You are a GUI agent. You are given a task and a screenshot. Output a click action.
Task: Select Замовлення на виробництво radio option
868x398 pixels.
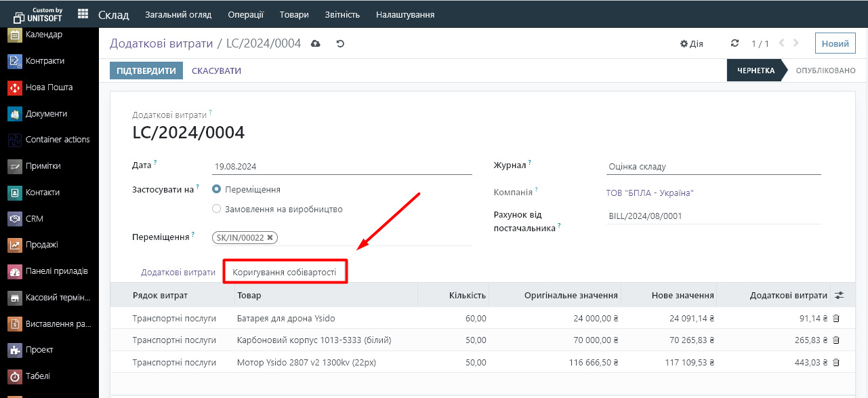(x=217, y=209)
